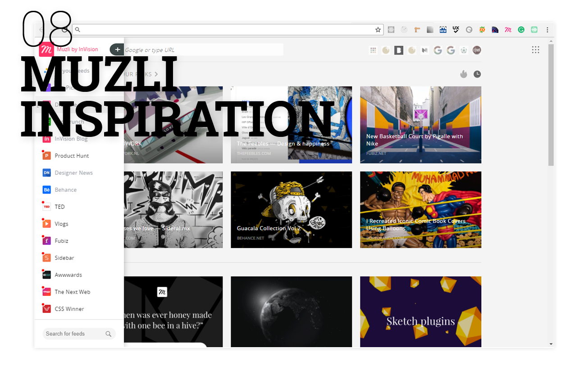Expand the plus button beside the search
The width and height of the screenshot is (588, 371).
tap(117, 50)
